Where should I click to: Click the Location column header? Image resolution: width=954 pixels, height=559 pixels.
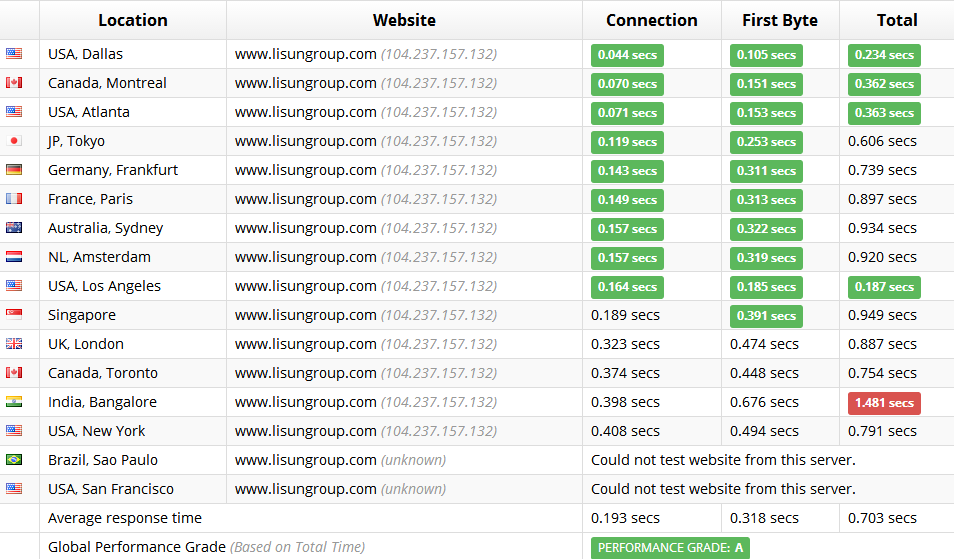[133, 20]
